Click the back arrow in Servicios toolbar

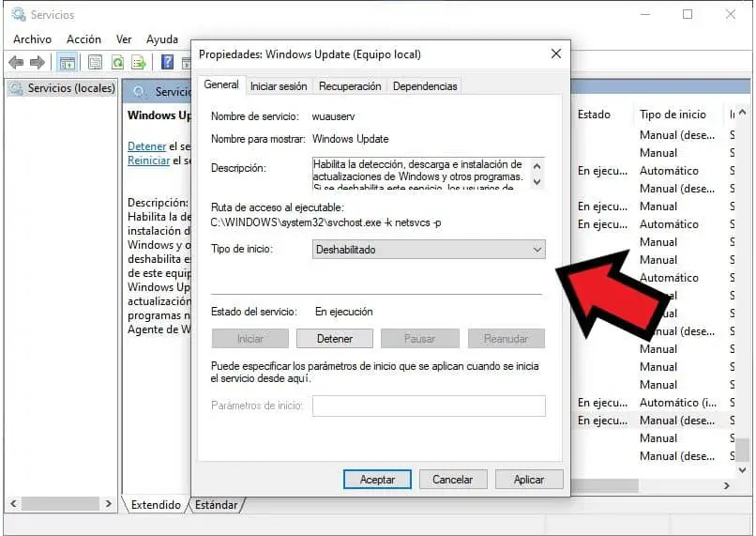click(16, 62)
